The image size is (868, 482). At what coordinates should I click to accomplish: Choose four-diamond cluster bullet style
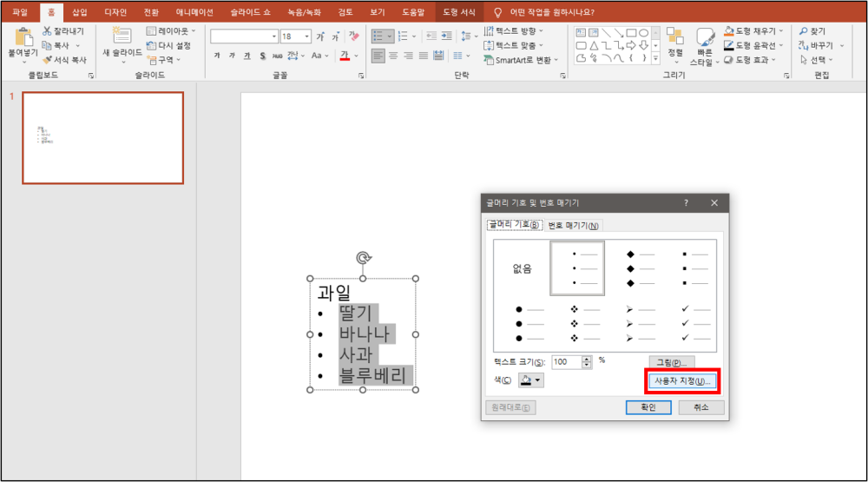click(585, 323)
